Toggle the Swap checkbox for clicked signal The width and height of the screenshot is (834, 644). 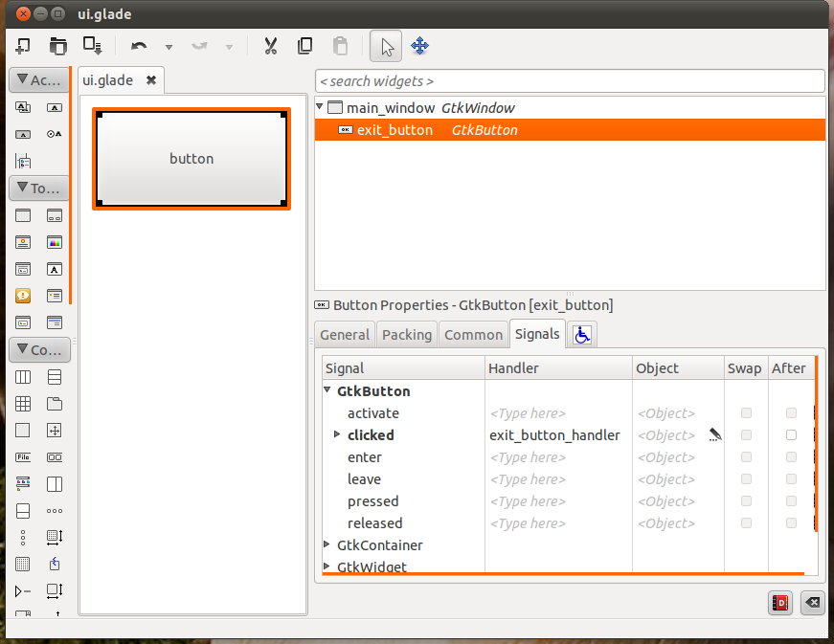point(746,435)
